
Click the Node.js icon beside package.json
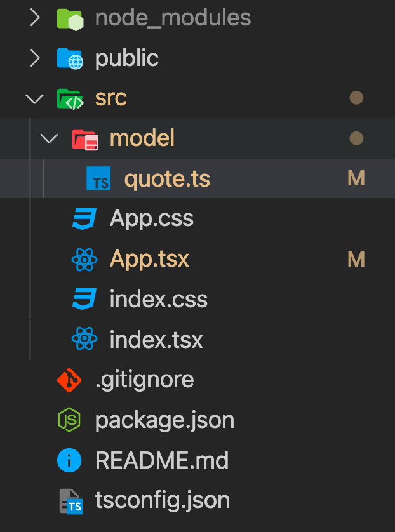(70, 420)
